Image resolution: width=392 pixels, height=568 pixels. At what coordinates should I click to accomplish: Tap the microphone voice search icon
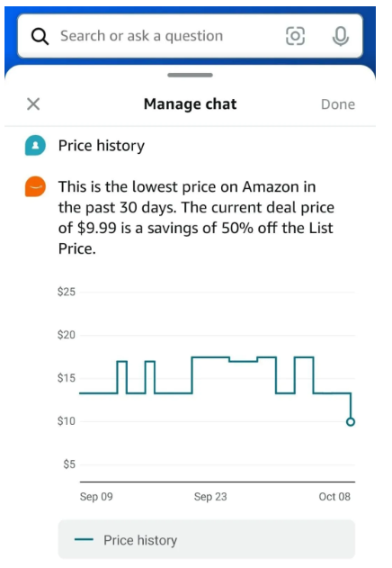click(x=340, y=36)
